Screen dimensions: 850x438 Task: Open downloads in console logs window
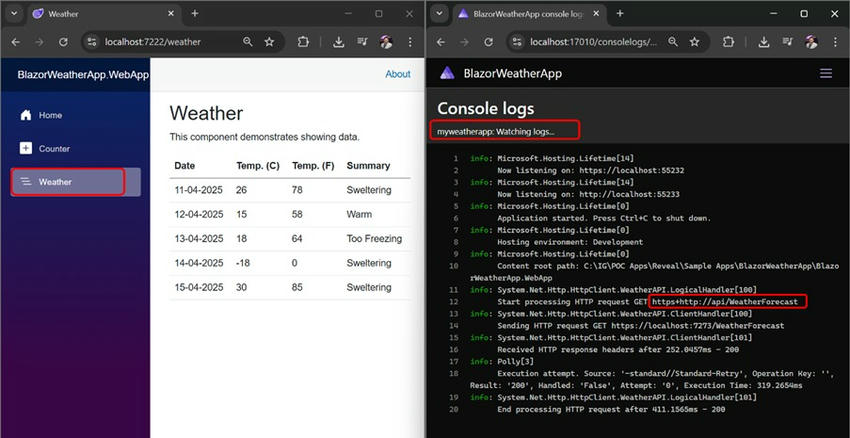(764, 42)
